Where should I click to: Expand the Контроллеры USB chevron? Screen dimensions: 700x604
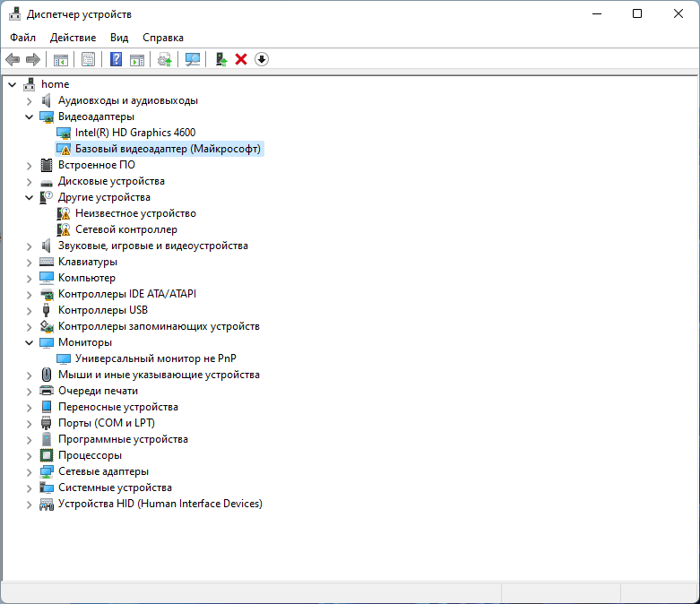tap(29, 311)
